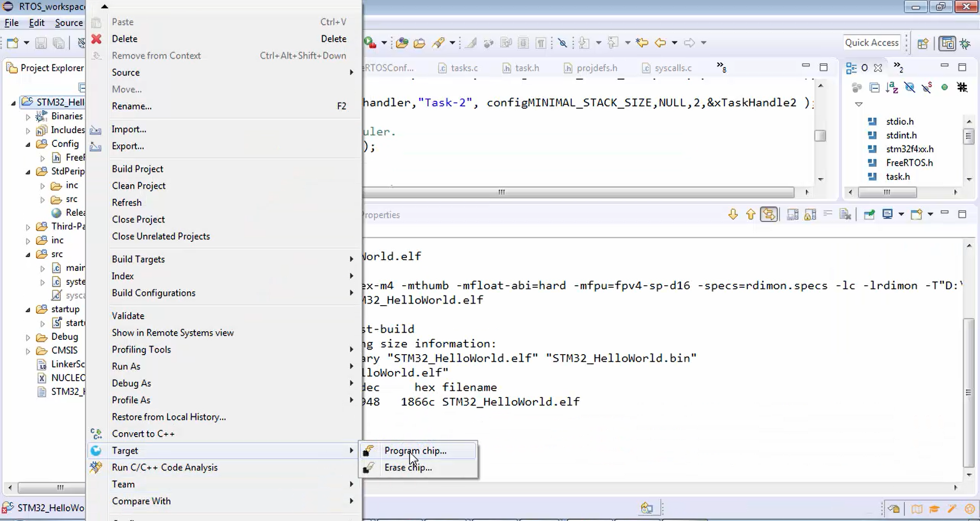Choose Program chip... in Target submenu
This screenshot has width=980, height=521.
coord(418,451)
